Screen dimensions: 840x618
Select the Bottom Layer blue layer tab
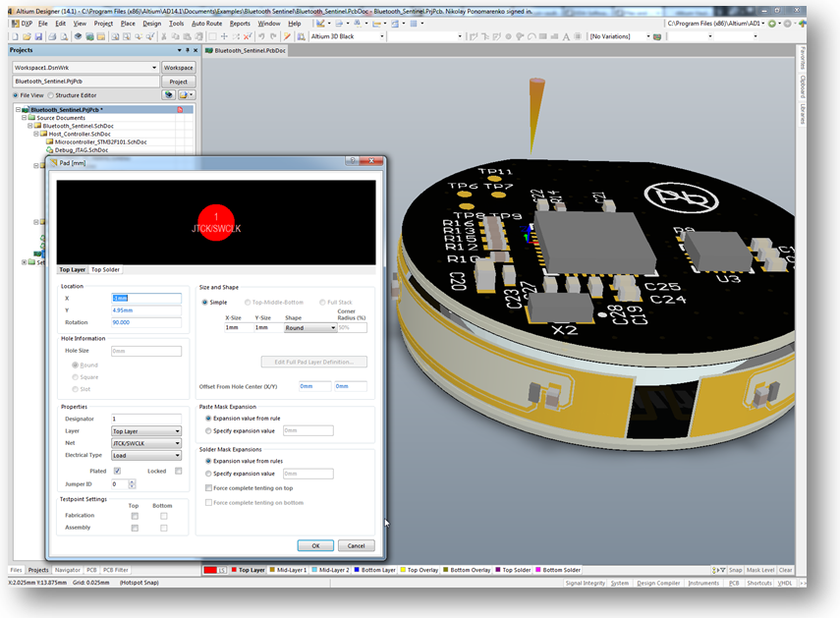375,570
